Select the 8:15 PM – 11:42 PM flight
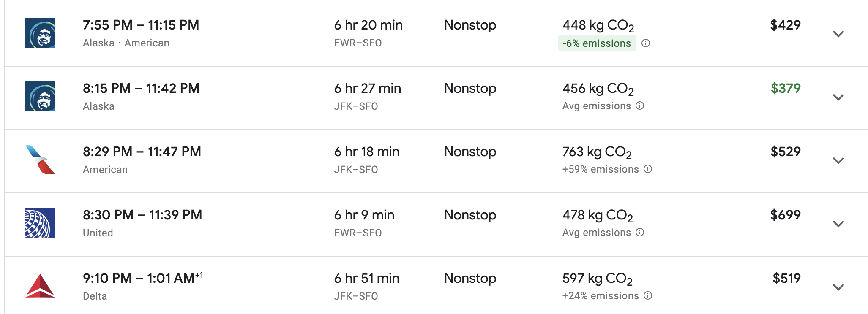The height and width of the screenshot is (314, 868). 436,98
